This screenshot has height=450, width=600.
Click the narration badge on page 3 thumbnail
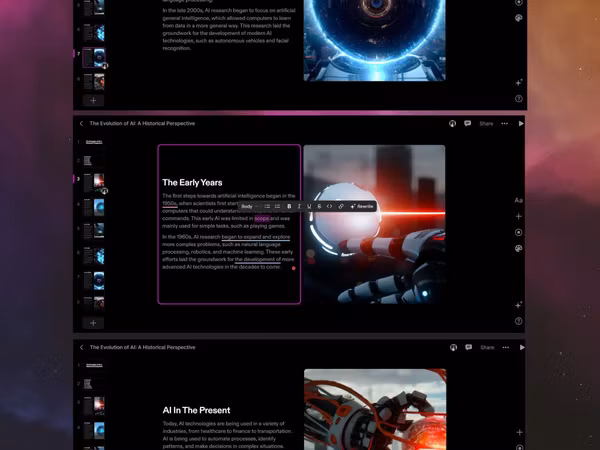coord(104,191)
